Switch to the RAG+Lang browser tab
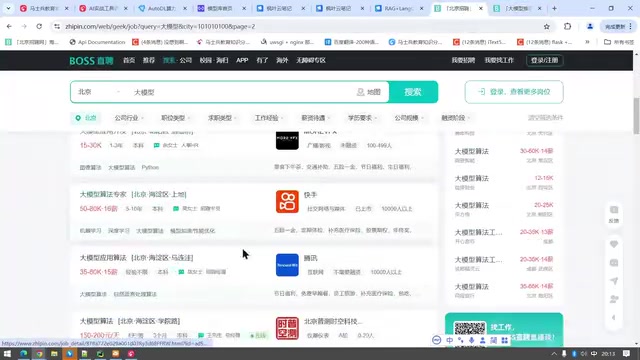The width and height of the screenshot is (640, 360). (399, 8)
